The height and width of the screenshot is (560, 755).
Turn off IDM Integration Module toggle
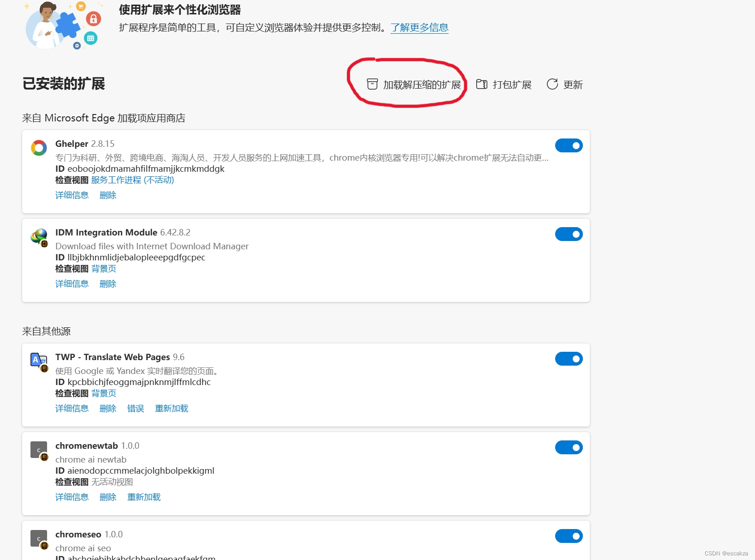[x=569, y=234]
